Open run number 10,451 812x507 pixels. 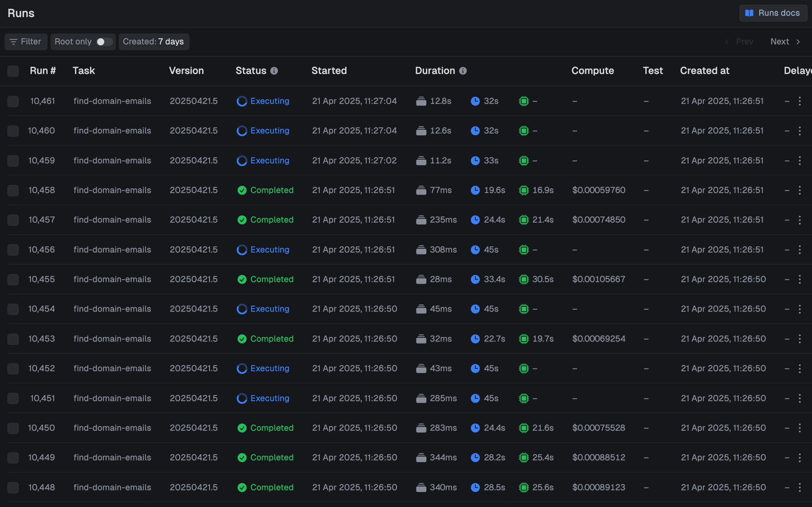click(42, 398)
